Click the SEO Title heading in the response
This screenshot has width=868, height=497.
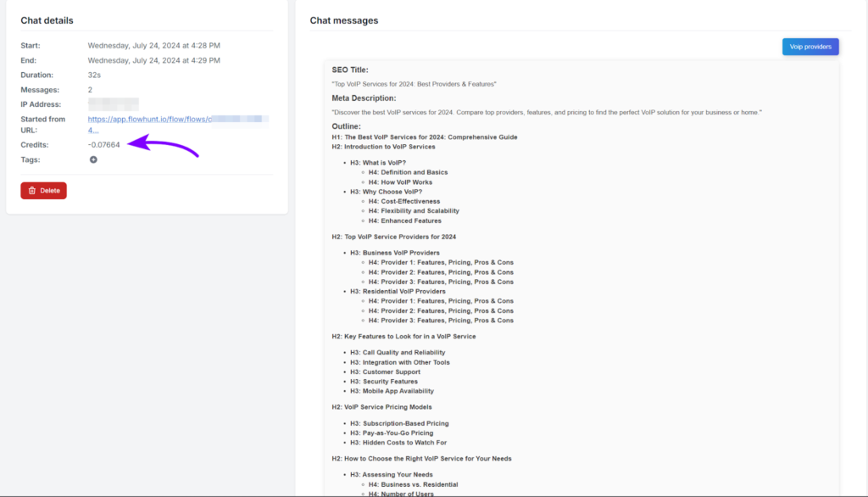click(350, 70)
